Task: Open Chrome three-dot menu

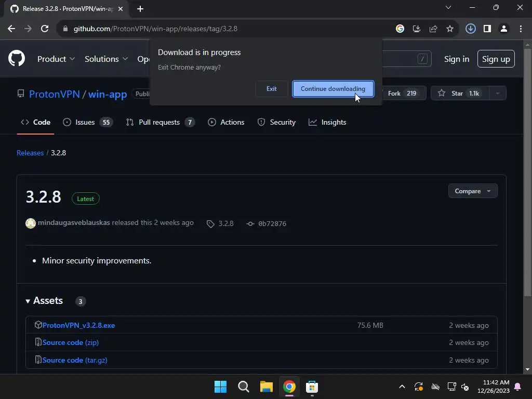Action: (x=521, y=29)
